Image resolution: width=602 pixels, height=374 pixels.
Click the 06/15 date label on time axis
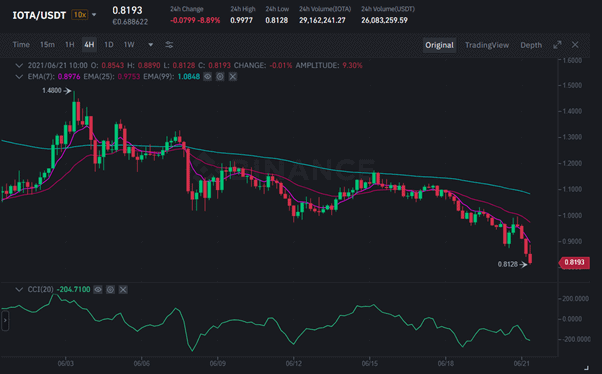coord(369,363)
